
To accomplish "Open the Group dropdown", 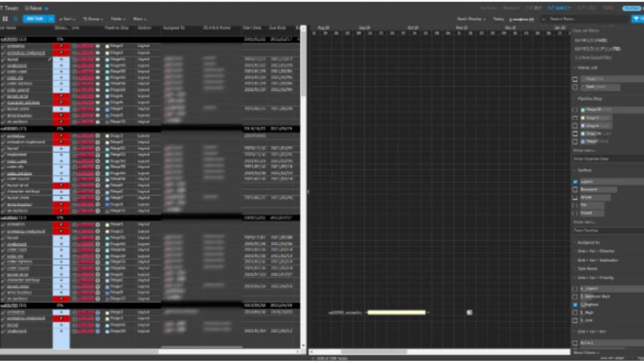I will (91, 19).
